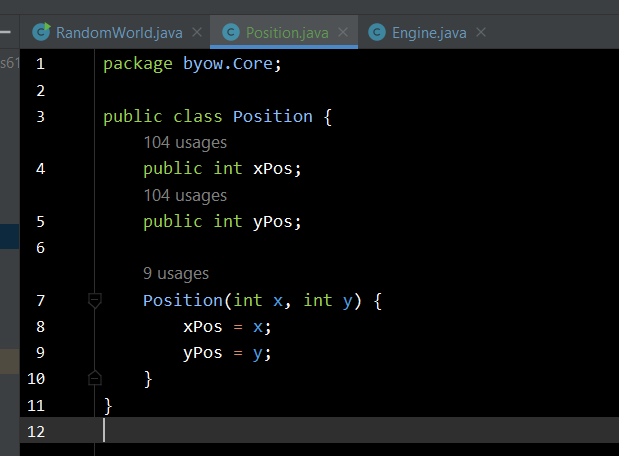Show the 104 usages of xPos
619x456 pixels.
tap(185, 143)
